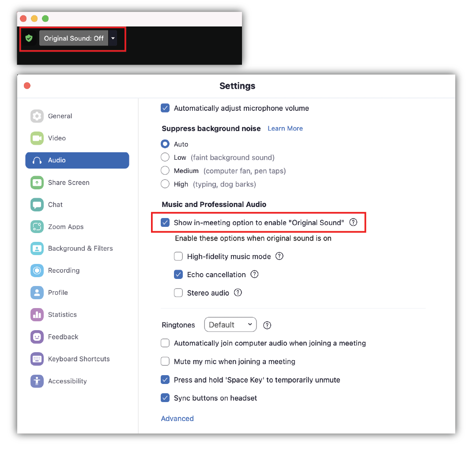Toggle the Original Sound: Off button
Image resolution: width=476 pixels, height=459 pixels.
click(74, 38)
